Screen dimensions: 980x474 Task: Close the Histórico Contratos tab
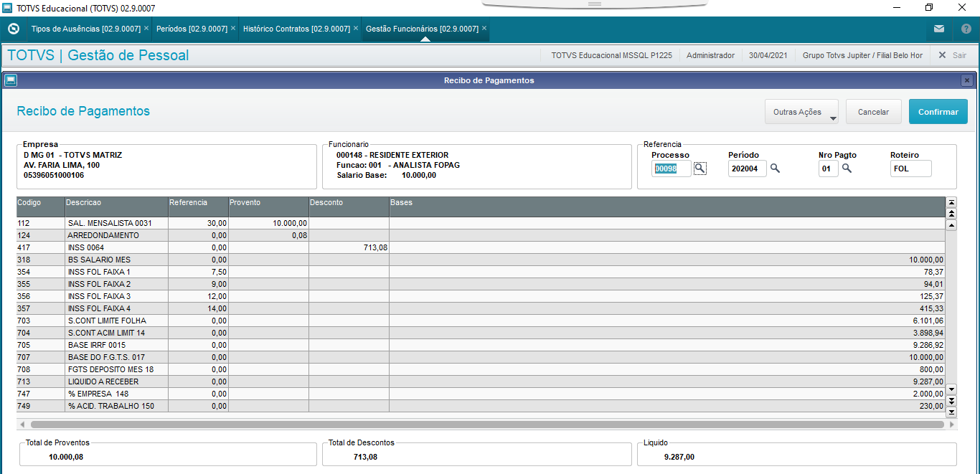click(356, 29)
